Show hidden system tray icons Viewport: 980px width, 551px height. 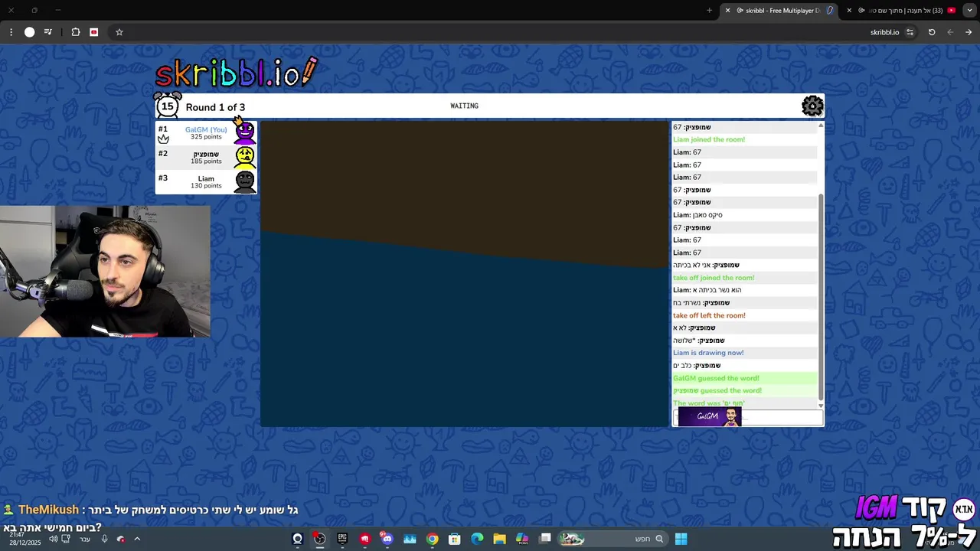click(137, 539)
